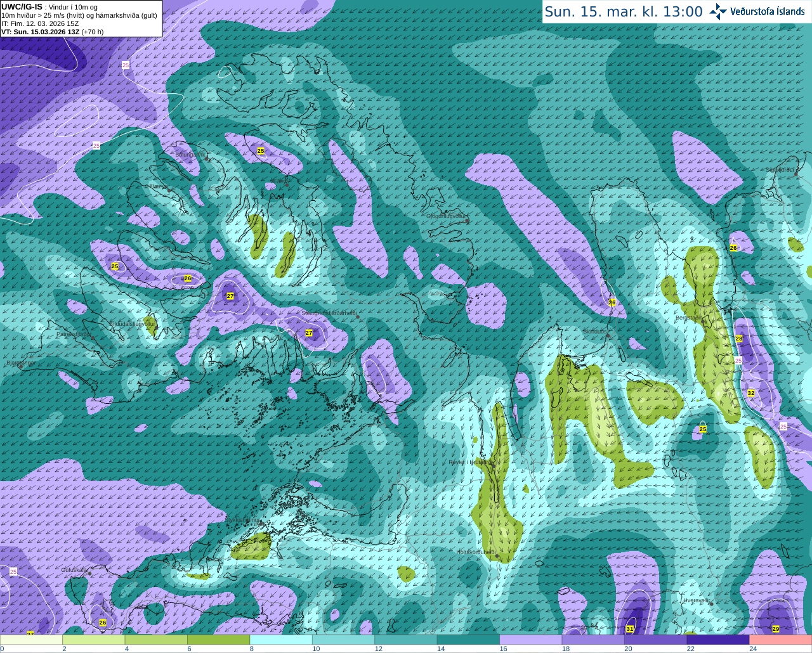Screen dimensions: 812x653
Task: Click the yellow 26 marker below Gufuskálar
Action: [103, 623]
